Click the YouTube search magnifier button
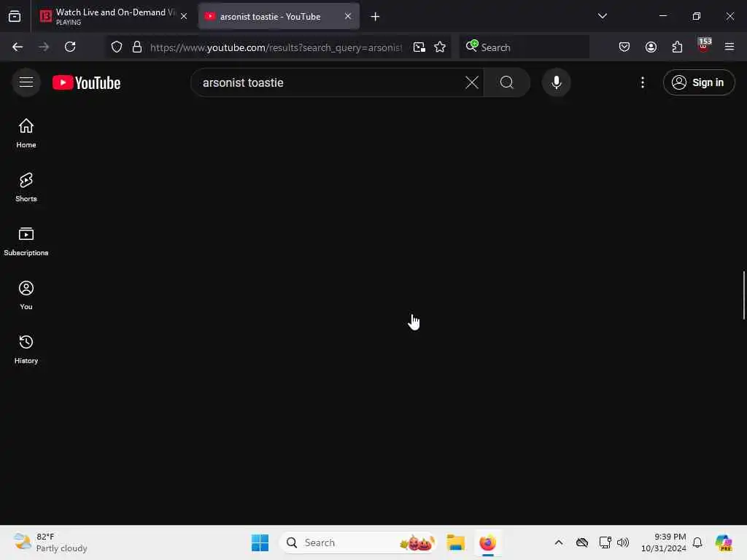The image size is (747, 560). point(507,82)
